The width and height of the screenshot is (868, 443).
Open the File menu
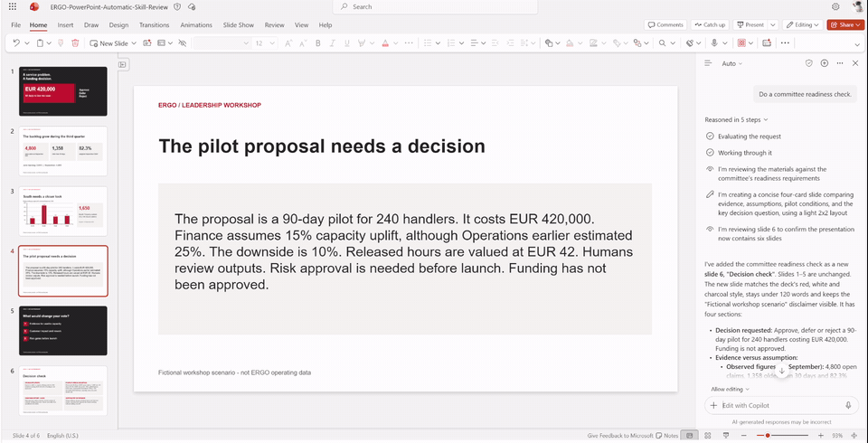point(16,25)
